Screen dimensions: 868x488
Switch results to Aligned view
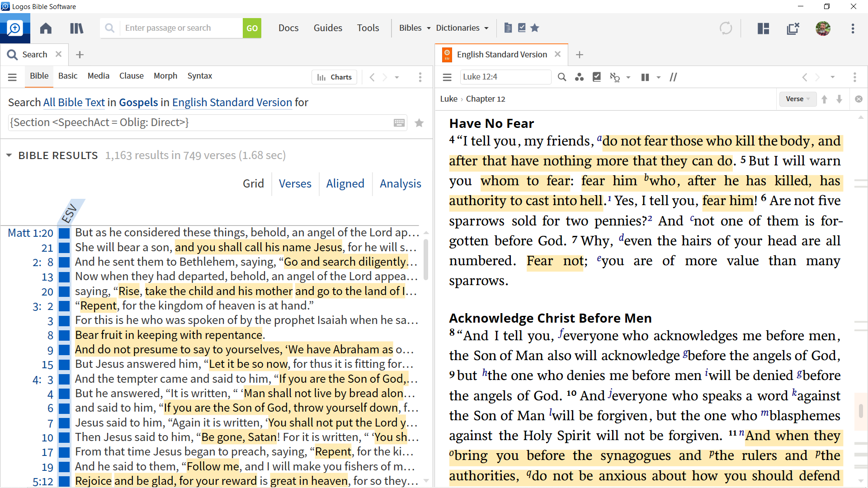345,183
